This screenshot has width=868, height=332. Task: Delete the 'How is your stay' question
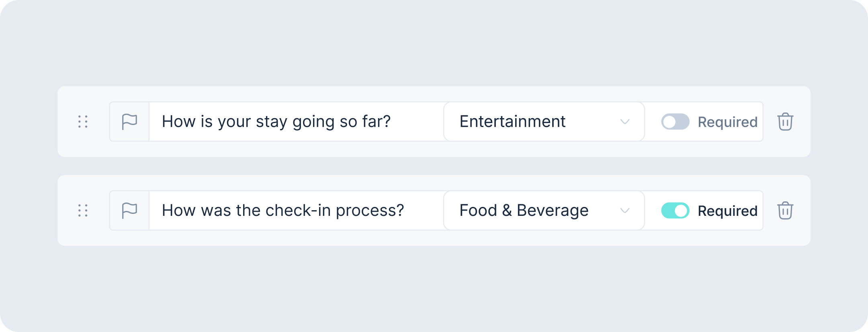click(x=784, y=121)
